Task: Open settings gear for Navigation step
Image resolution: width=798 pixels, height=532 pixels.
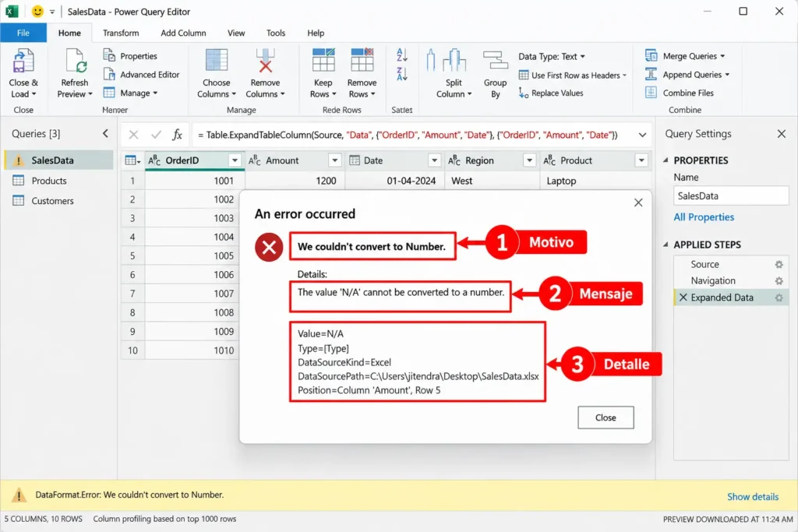Action: click(779, 280)
